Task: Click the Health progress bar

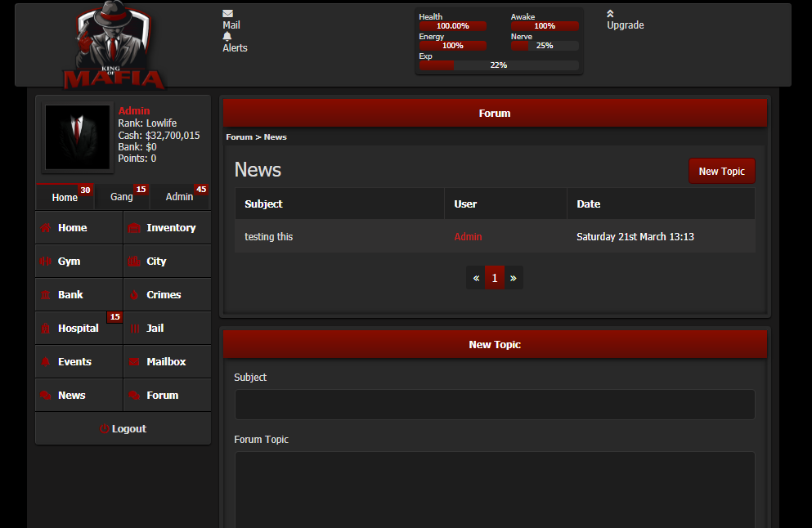Action: click(452, 26)
